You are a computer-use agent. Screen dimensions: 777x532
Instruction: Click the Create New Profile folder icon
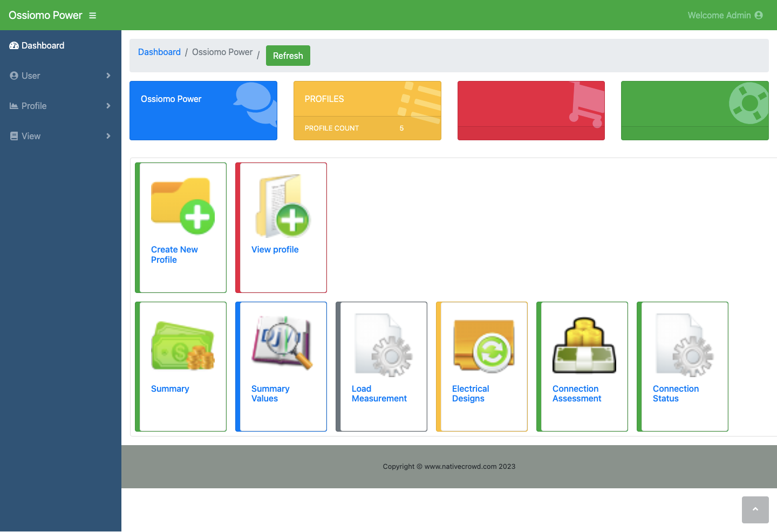183,206
